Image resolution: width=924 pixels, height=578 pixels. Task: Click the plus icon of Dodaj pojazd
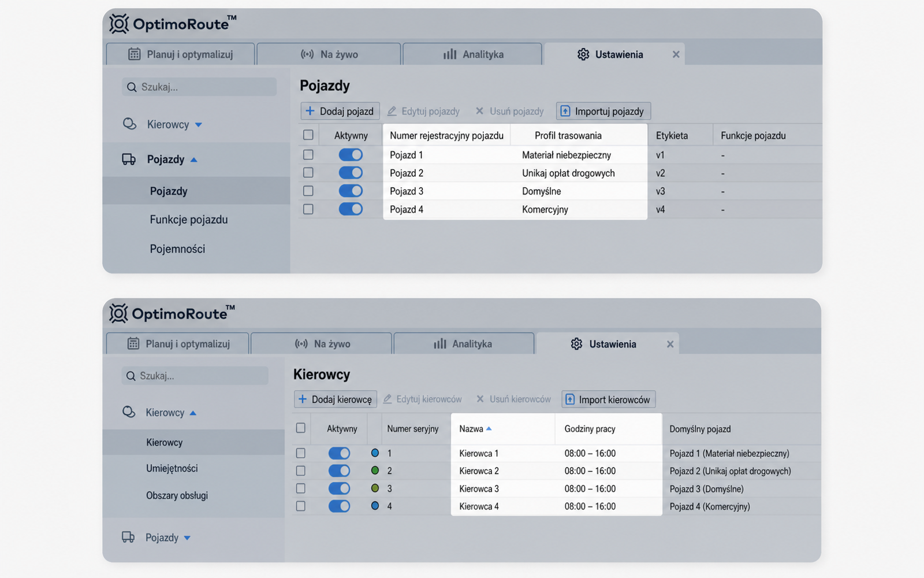(x=310, y=110)
